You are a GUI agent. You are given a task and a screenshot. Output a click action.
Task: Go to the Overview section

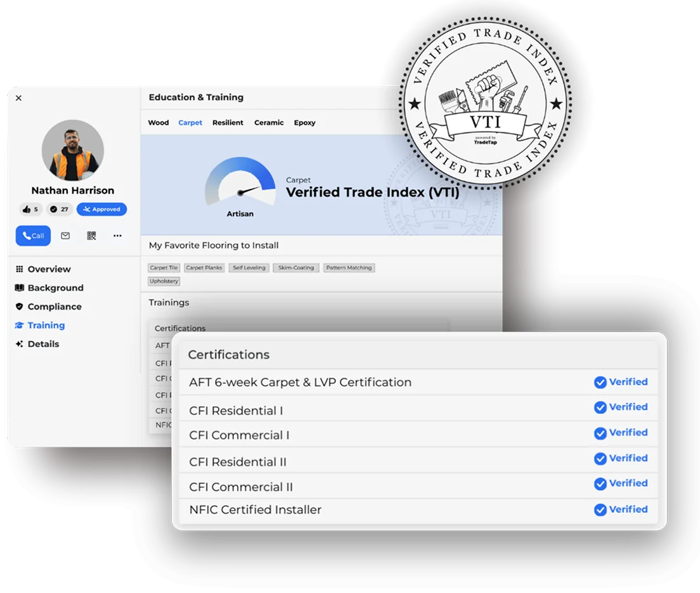coord(43,269)
